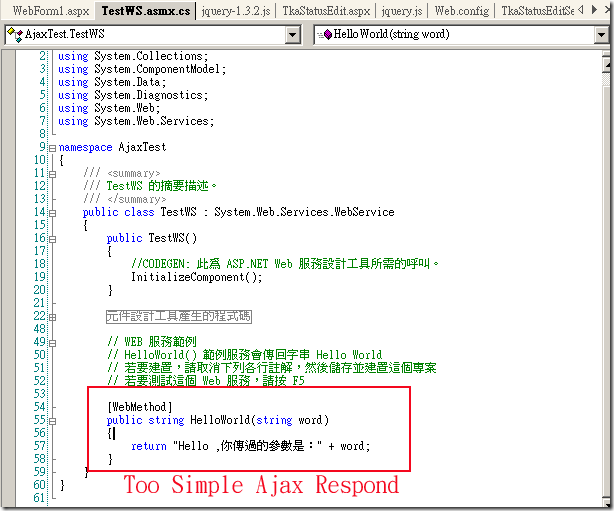This screenshot has width=614, height=511.
Task: Click the purple method icon beside HelloWorld
Action: tap(327, 35)
